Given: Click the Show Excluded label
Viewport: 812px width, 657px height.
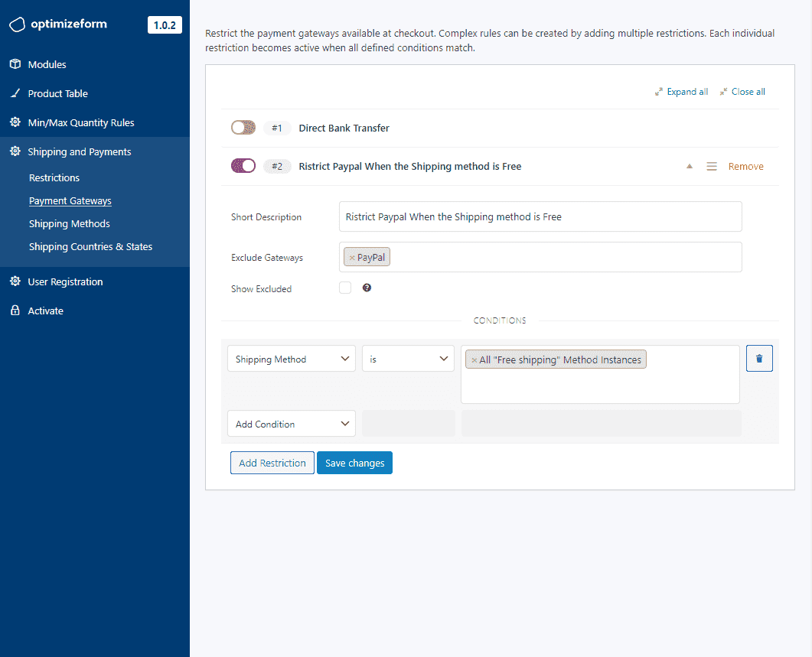Looking at the screenshot, I should pyautogui.click(x=262, y=289).
